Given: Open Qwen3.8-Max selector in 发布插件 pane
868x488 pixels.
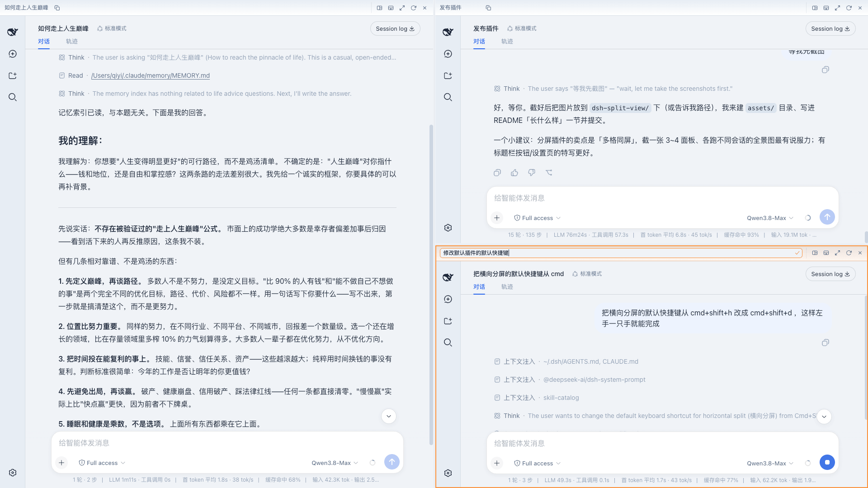Looking at the screenshot, I should tap(770, 218).
